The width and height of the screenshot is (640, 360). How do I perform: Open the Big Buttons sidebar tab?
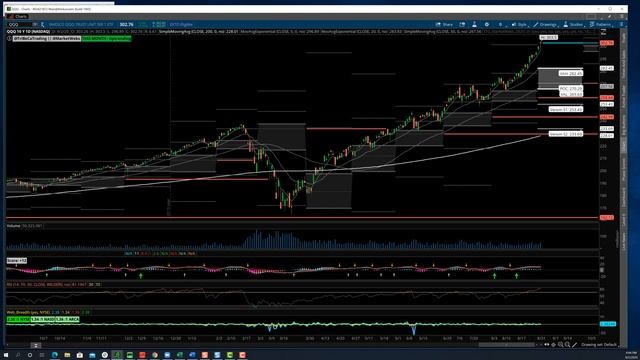click(x=624, y=126)
